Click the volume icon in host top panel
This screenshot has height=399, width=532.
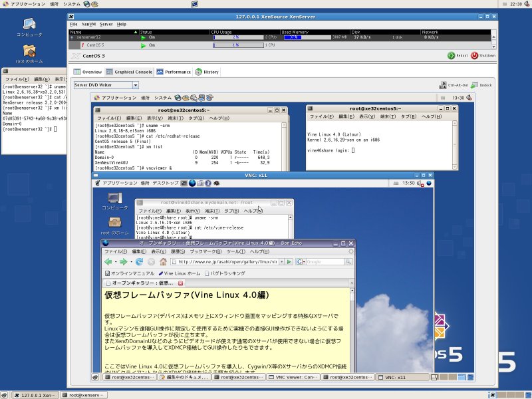tap(527, 4)
